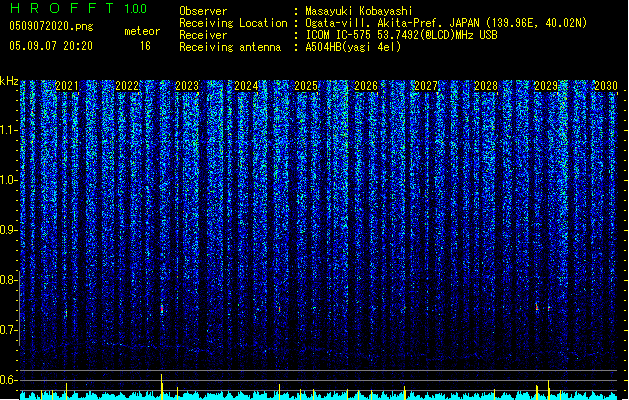629x400 pixels.
Task: Click the 0.8 kHz axis tick label
Action: tap(9, 280)
